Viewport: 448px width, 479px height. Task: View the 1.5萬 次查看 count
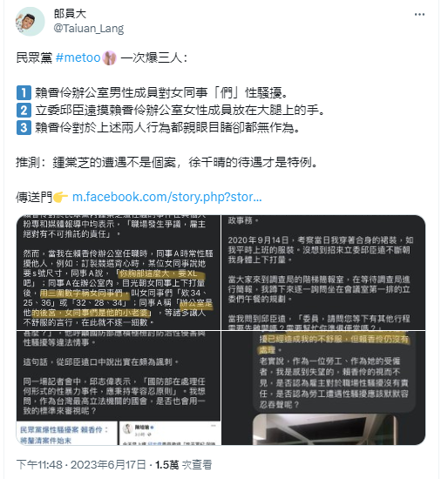click(x=184, y=465)
